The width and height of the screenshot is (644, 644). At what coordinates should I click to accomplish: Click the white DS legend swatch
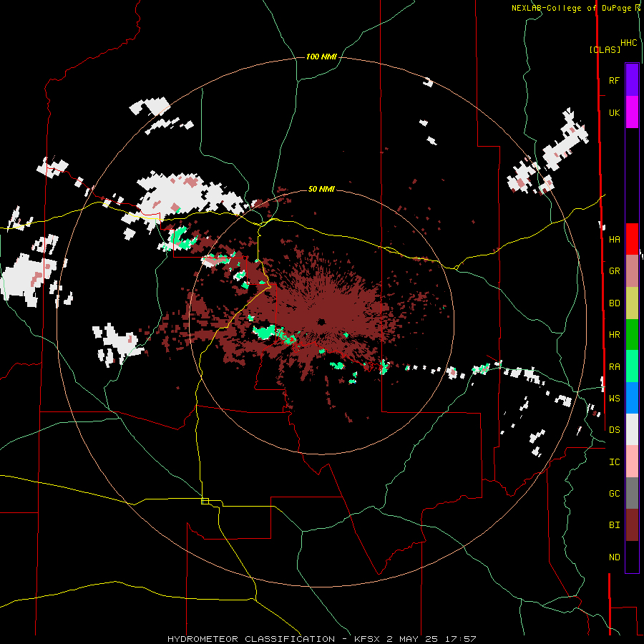click(x=632, y=429)
